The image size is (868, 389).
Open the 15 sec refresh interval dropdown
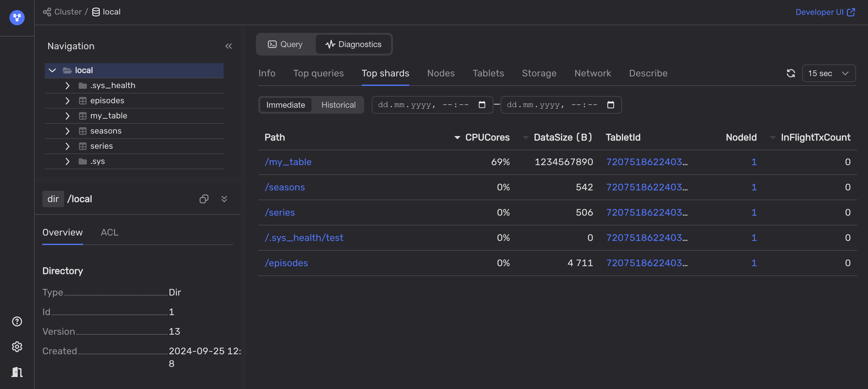(x=829, y=73)
